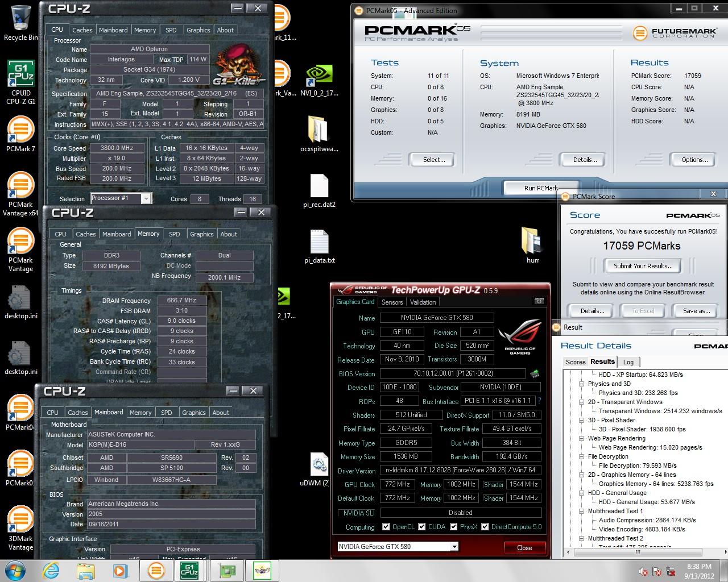Open About tab in bottom CPU-Z window
The image size is (728, 582).
click(x=221, y=413)
